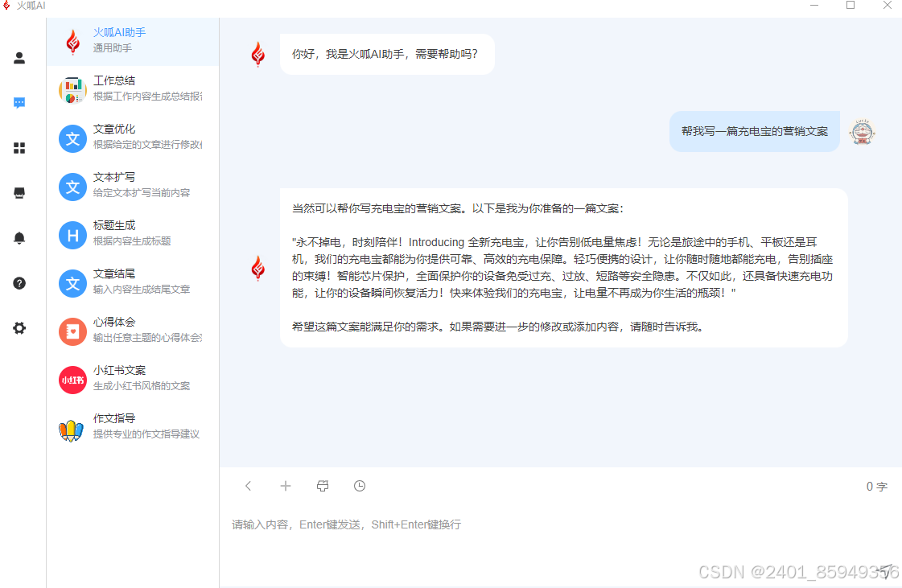Image resolution: width=902 pixels, height=588 pixels.
Task: Select 作文指导 from assistant list
Action: point(133,428)
